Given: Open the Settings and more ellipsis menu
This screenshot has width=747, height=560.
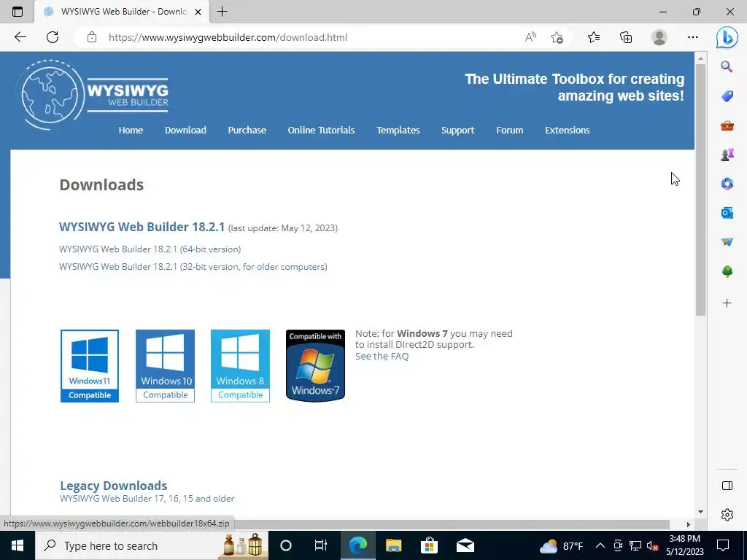Looking at the screenshot, I should pos(693,37).
